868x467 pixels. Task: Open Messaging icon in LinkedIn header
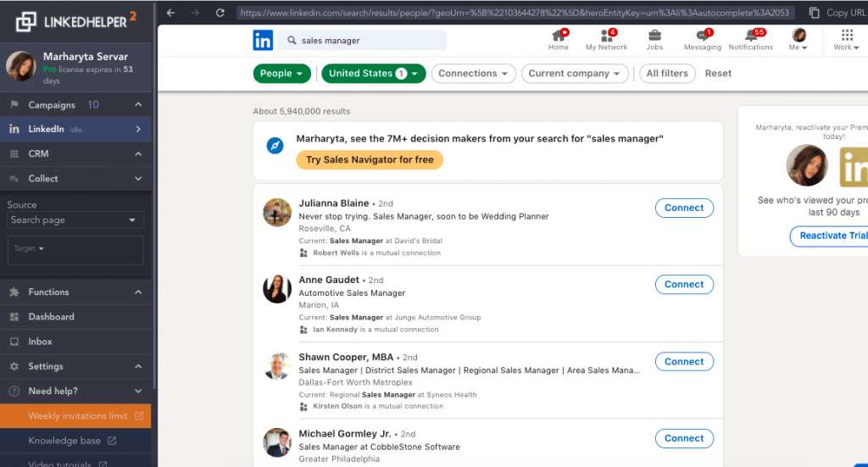tap(702, 36)
